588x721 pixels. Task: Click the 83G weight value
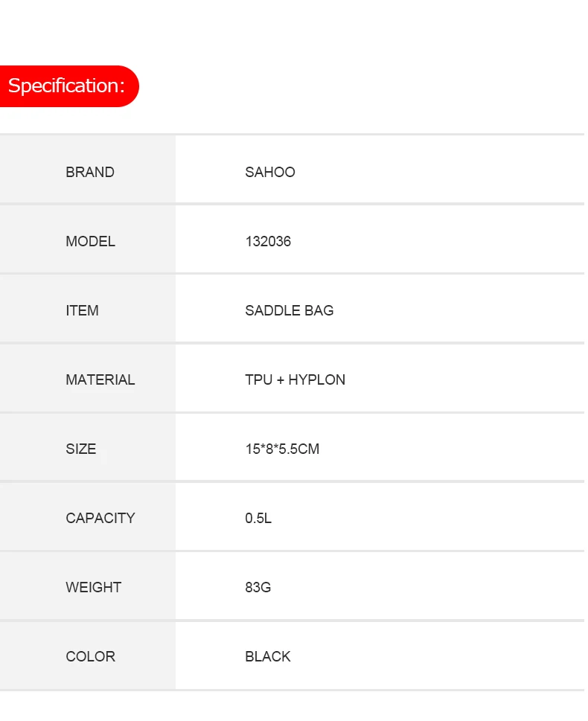(x=258, y=587)
